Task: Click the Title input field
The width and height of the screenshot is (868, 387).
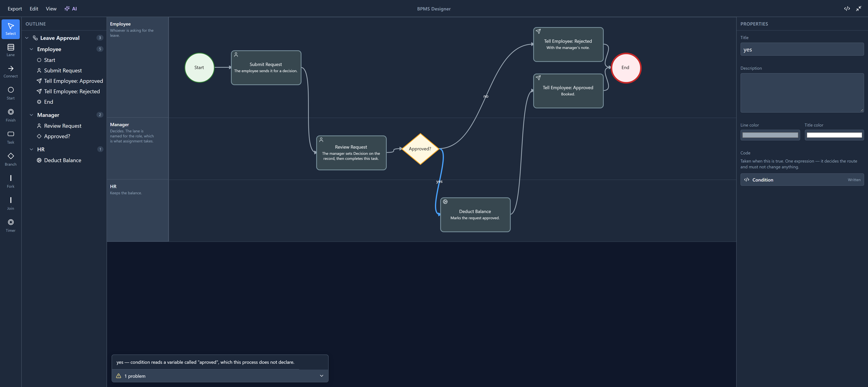Action: [802, 50]
